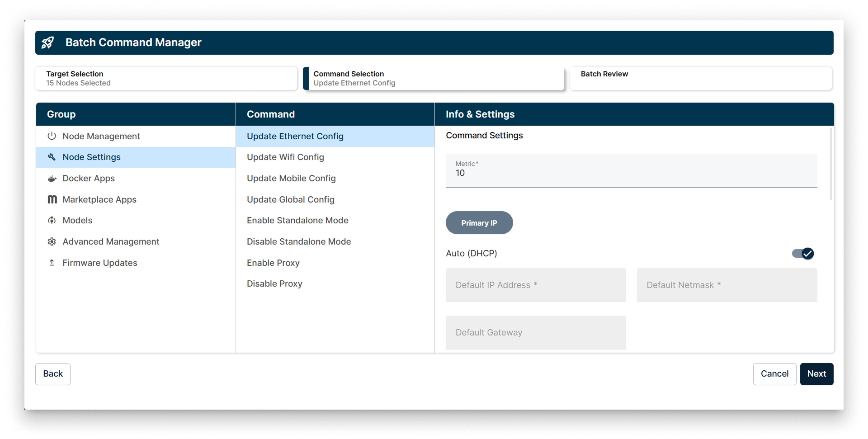Click the Default Gateway field
The image size is (868, 439).
pyautogui.click(x=535, y=332)
